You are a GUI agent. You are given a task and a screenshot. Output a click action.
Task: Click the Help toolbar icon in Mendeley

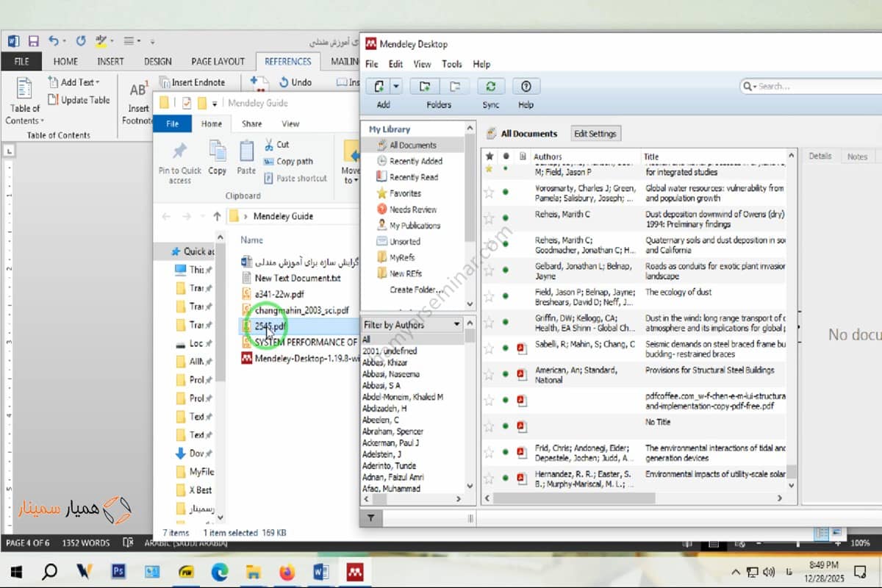coord(526,86)
